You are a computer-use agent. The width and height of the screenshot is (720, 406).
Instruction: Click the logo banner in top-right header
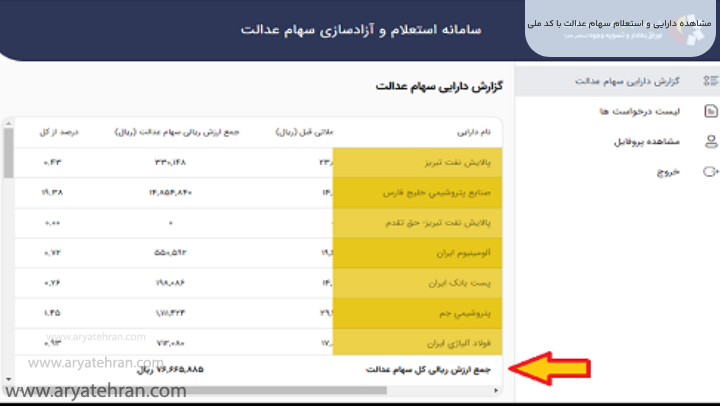click(x=620, y=28)
